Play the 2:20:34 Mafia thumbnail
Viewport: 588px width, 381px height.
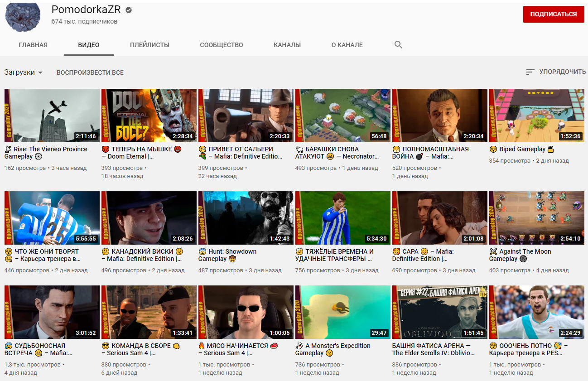tap(440, 116)
